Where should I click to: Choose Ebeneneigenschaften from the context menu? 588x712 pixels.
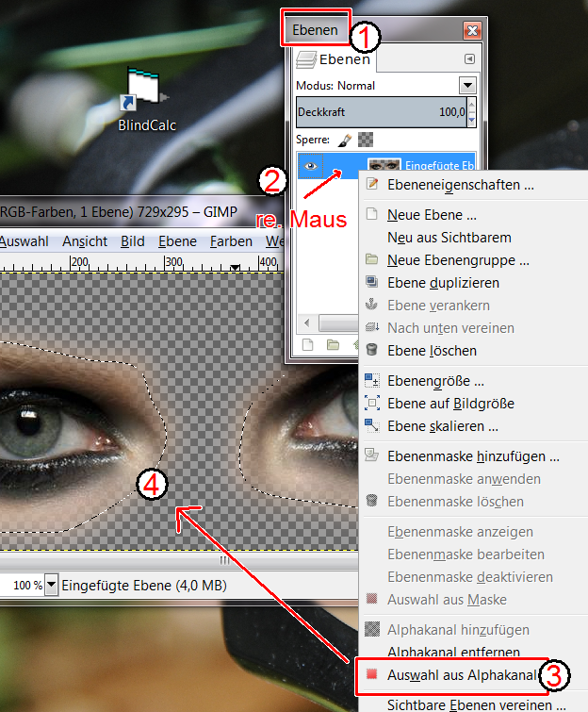(x=473, y=185)
